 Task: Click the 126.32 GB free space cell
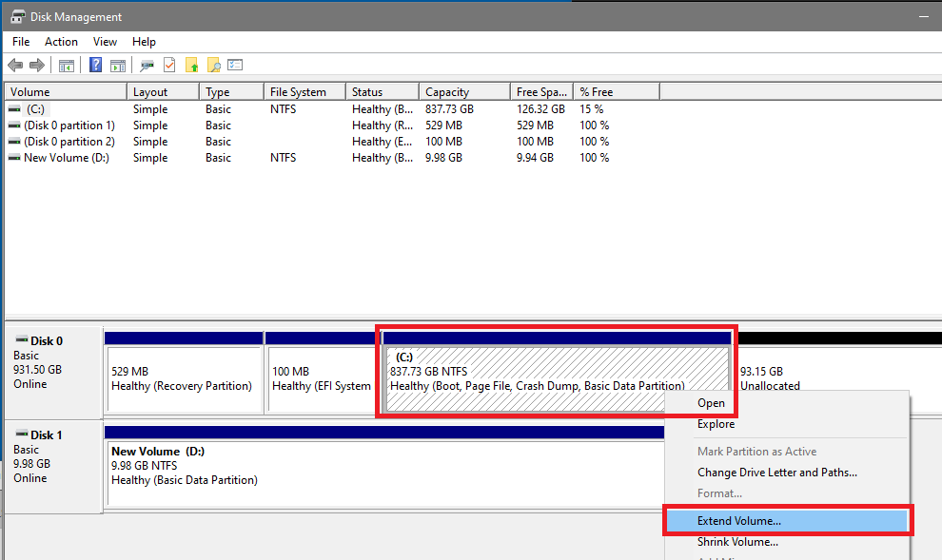pyautogui.click(x=540, y=109)
